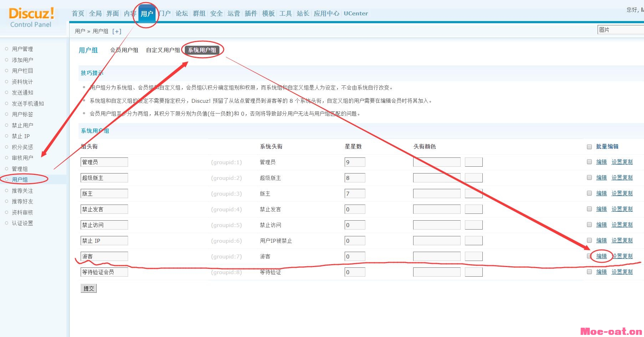Click 编辑 link for 游客 group

602,256
